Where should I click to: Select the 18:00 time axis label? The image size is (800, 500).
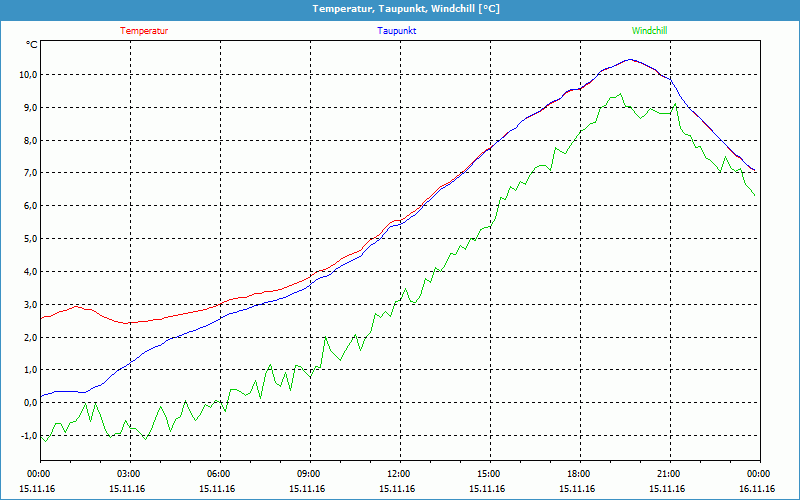(578, 474)
